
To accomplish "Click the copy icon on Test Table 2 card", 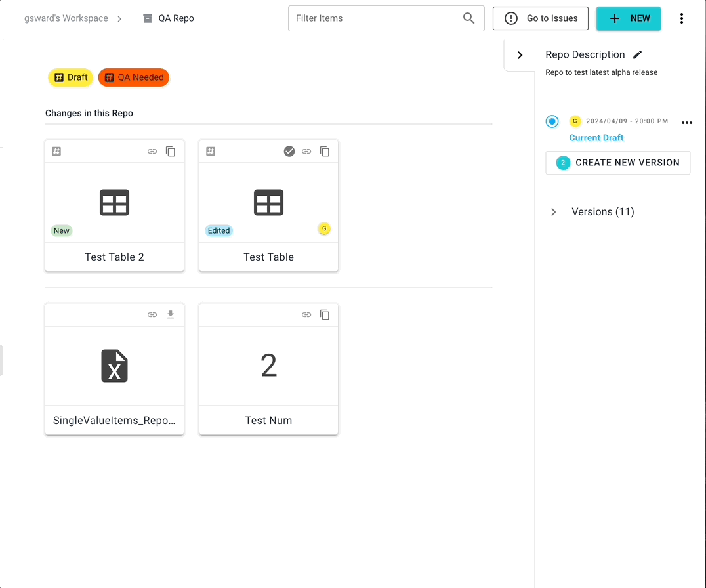I will click(x=171, y=152).
